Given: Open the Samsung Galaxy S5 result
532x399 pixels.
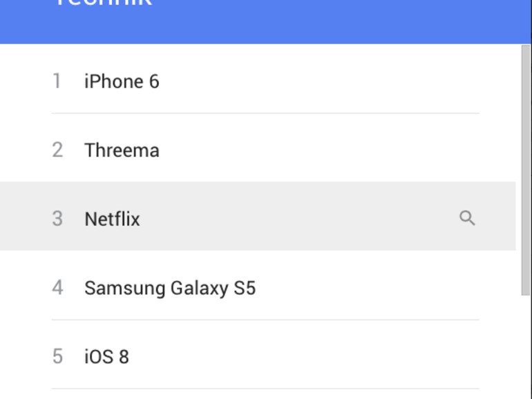Looking at the screenshot, I should tap(170, 288).
